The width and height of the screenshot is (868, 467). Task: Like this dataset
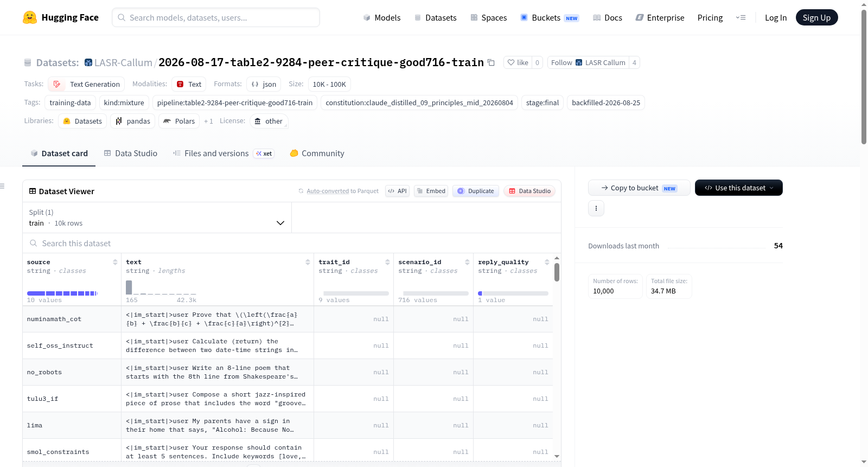pyautogui.click(x=518, y=62)
